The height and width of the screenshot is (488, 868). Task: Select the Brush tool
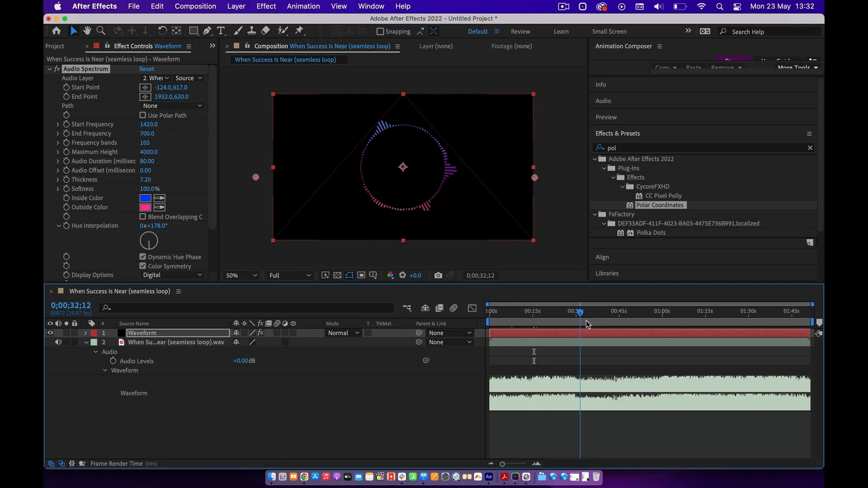[238, 31]
